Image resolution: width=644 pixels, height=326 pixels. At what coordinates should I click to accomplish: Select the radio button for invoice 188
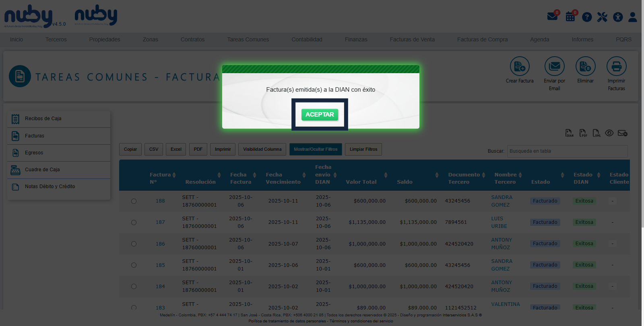click(x=134, y=201)
